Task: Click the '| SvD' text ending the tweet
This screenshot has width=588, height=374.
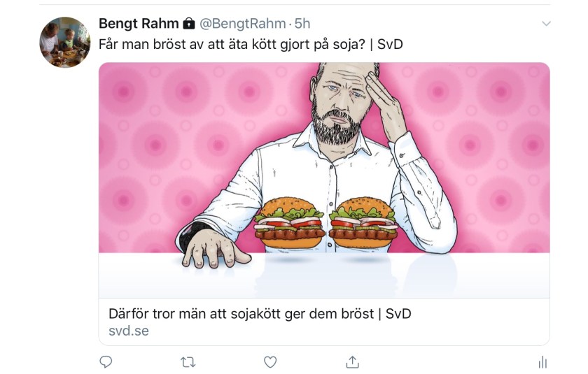Action: point(390,43)
